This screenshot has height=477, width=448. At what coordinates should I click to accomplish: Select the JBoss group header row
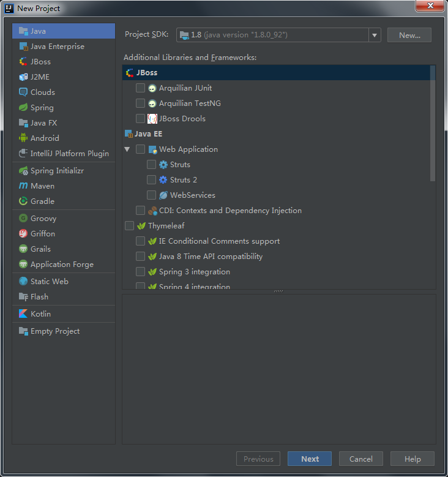tap(276, 73)
